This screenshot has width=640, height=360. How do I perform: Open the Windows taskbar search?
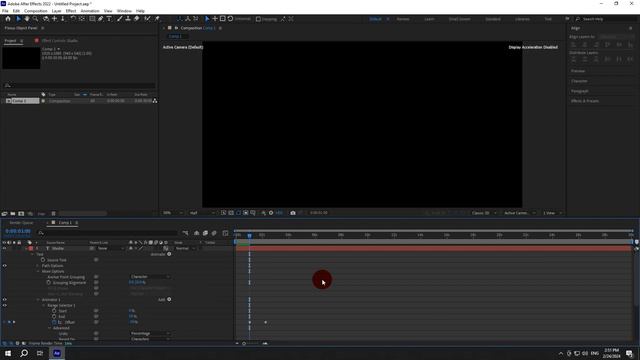point(24,353)
